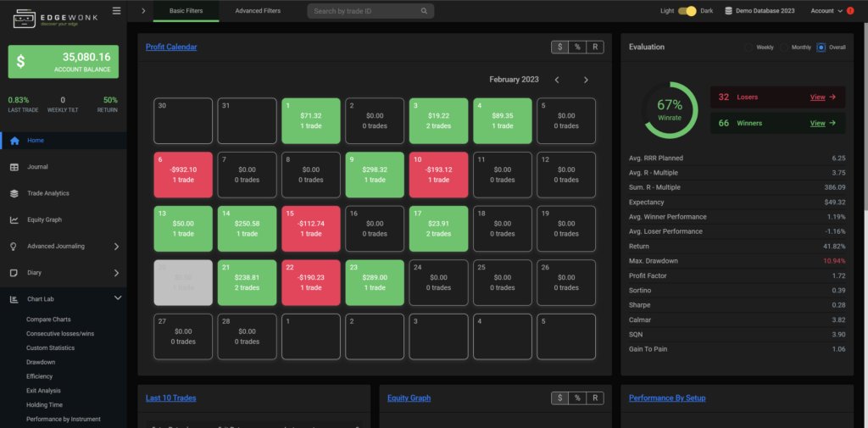Open Holding Time chart item
The height and width of the screenshot is (428, 868).
(44, 405)
